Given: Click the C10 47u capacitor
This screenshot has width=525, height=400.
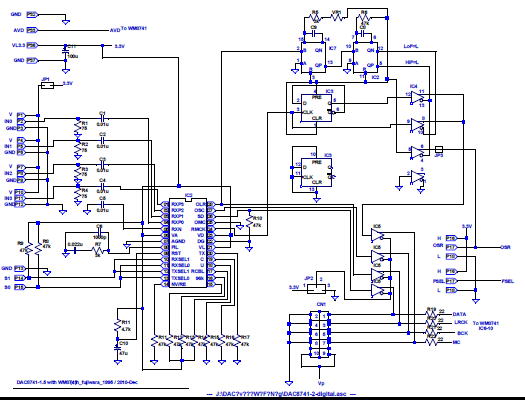Looking at the screenshot, I should (118, 347).
